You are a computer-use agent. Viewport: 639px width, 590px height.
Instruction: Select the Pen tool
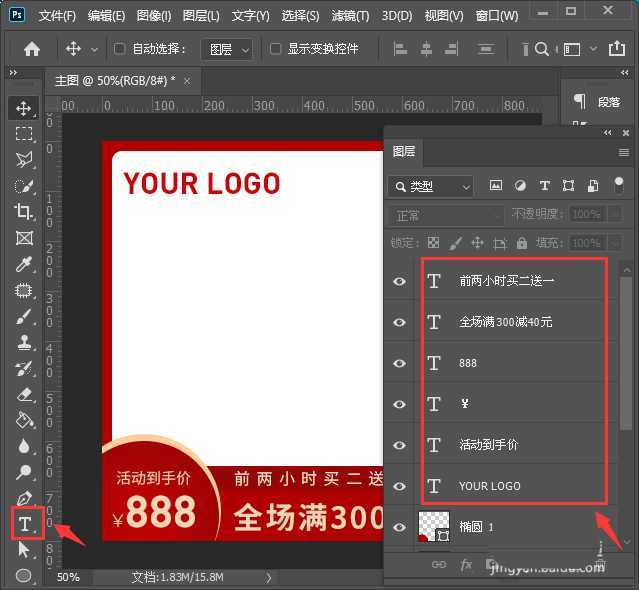(24, 498)
